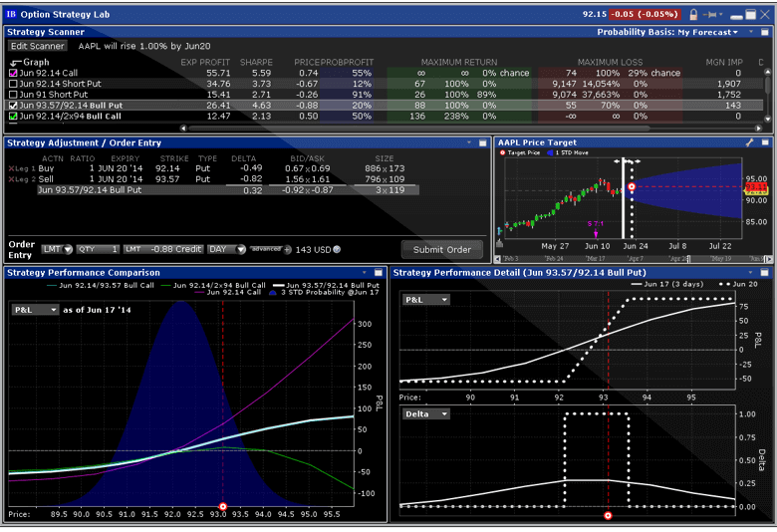This screenshot has width=777, height=532.
Task: Select the Jun 91 Short Put strategy row
Action: pos(386,95)
